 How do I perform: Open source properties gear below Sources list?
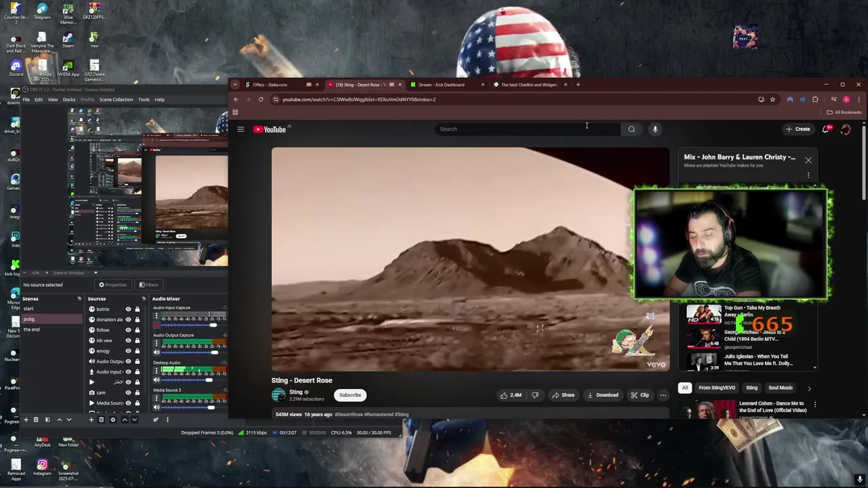pos(113,420)
